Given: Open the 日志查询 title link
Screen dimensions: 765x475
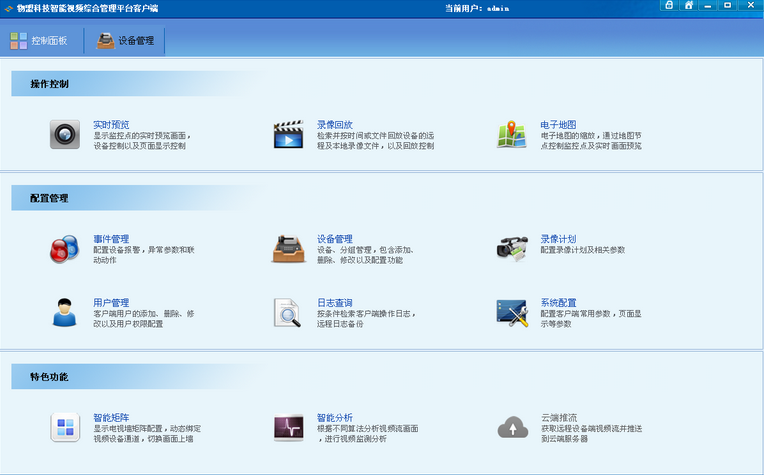Looking at the screenshot, I should point(335,302).
